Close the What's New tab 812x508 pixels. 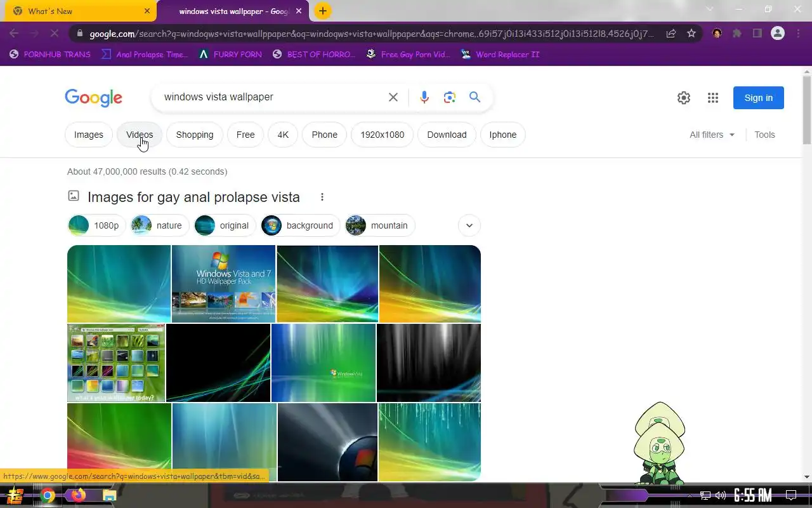pyautogui.click(x=147, y=11)
